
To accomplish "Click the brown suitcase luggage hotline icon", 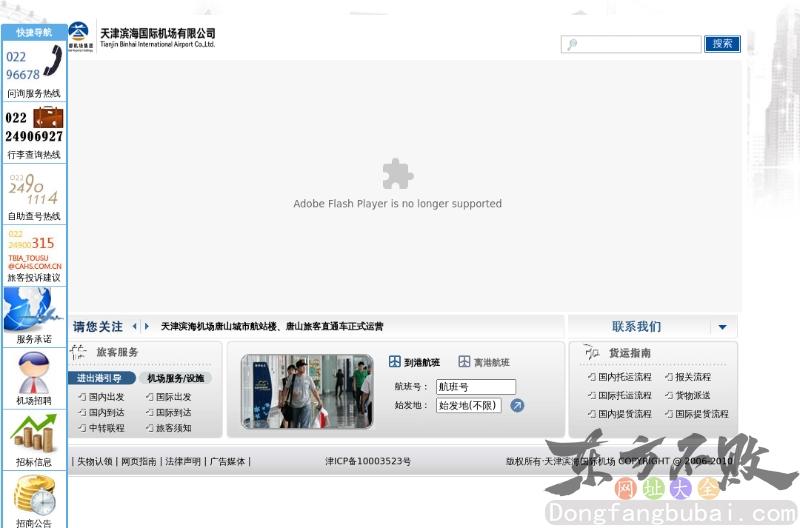I will tap(48, 117).
